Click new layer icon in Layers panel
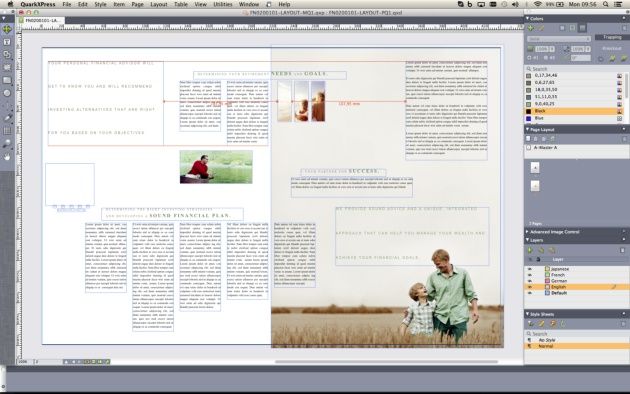Image resolution: width=630 pixels, height=394 pixels. 530,250
